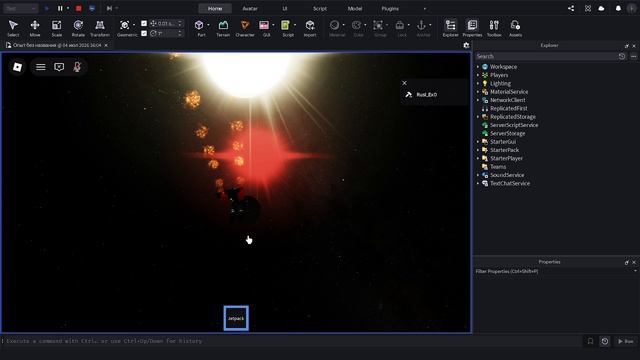This screenshot has width=640, height=360.
Task: Expand the ReplicatedStorage tree node
Action: tap(478, 117)
